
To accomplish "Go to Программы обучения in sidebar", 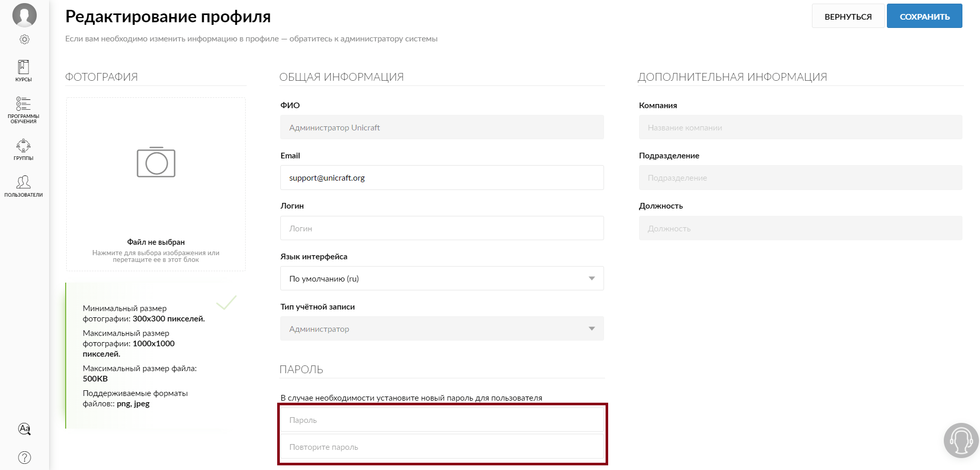I will coord(23,110).
